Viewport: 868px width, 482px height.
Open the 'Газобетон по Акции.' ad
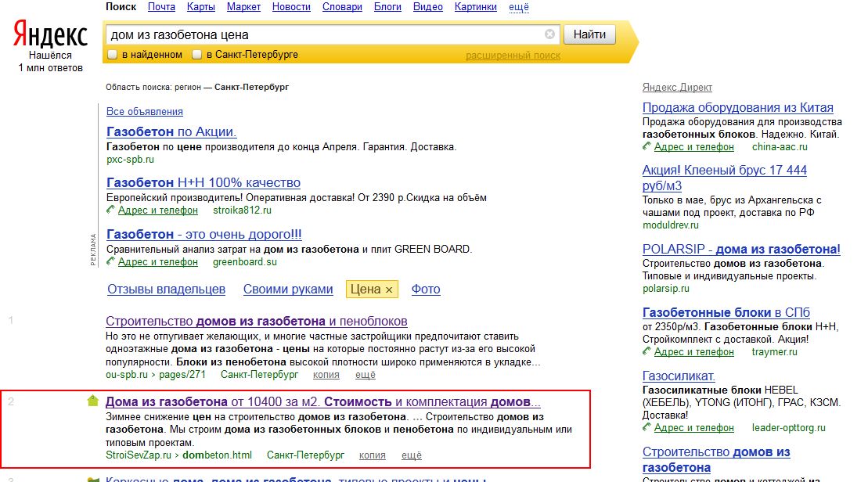[x=171, y=131]
